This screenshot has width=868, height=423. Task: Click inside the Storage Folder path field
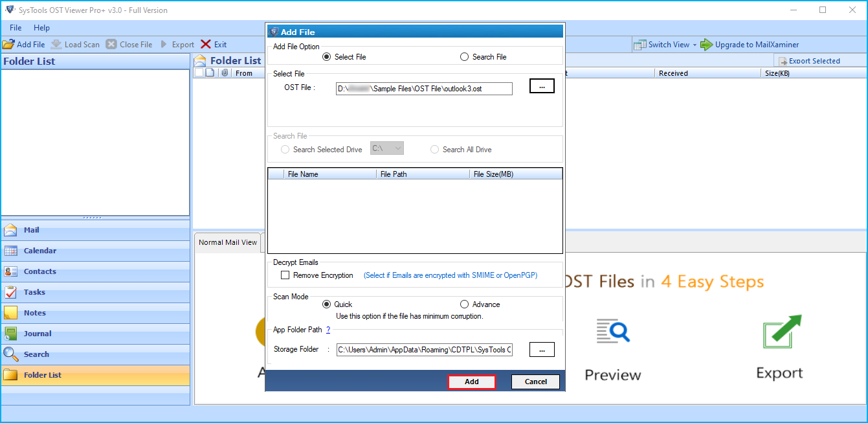(x=424, y=350)
